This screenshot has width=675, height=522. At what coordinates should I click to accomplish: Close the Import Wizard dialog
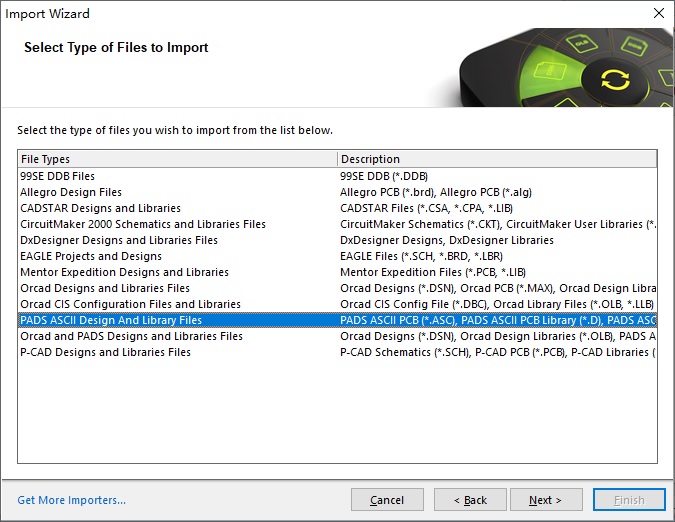[x=659, y=13]
